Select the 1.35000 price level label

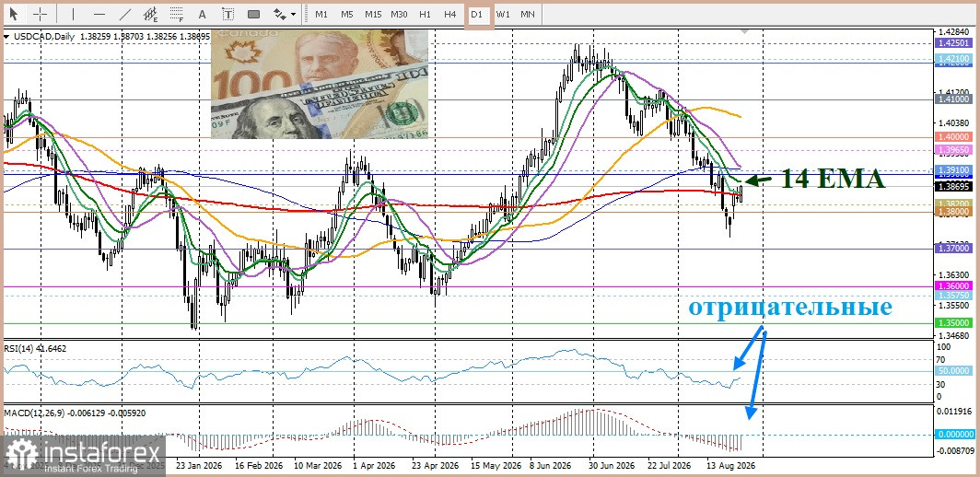tap(953, 322)
